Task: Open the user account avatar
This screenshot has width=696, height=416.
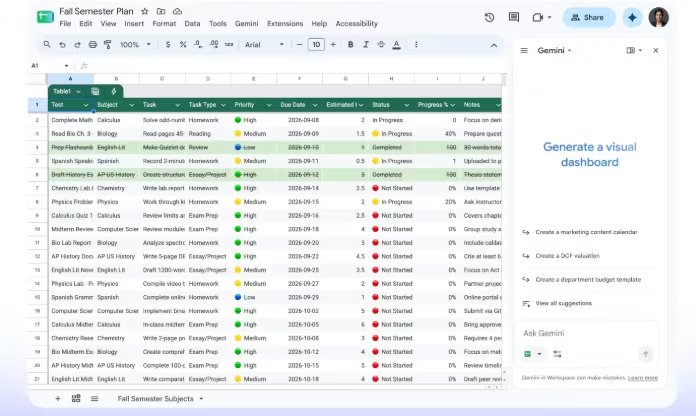Action: pyautogui.click(x=658, y=17)
